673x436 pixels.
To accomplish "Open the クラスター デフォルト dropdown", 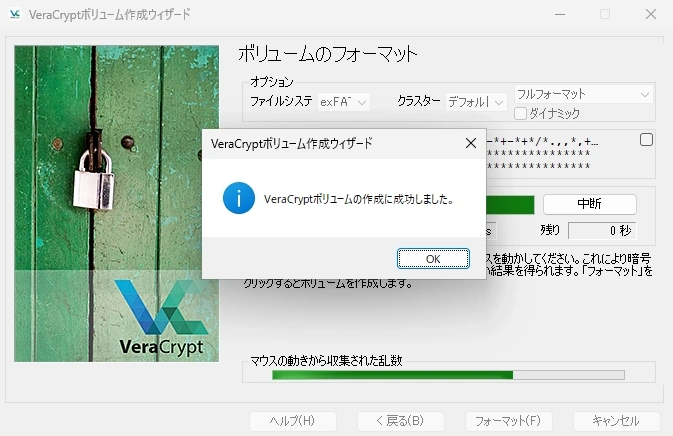I will click(x=476, y=102).
